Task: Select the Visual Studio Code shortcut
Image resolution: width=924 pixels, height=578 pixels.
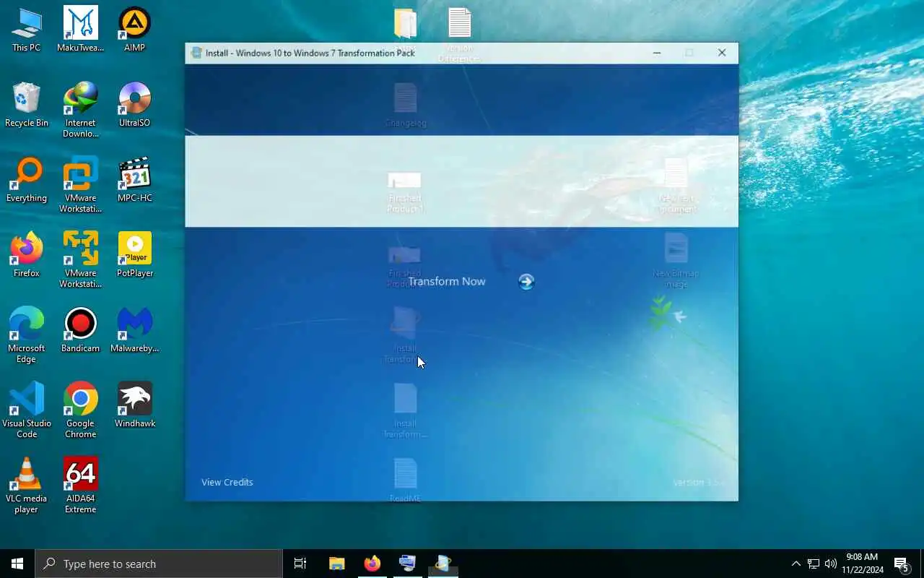Action: [x=27, y=410]
